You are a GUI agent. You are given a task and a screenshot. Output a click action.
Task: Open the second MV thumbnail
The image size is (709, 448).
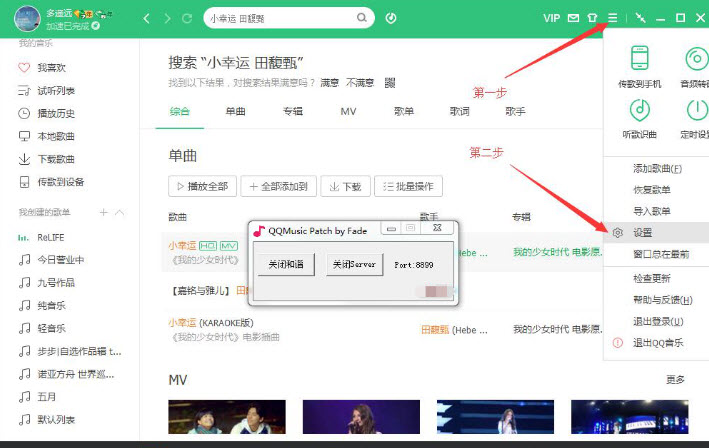[x=361, y=417]
